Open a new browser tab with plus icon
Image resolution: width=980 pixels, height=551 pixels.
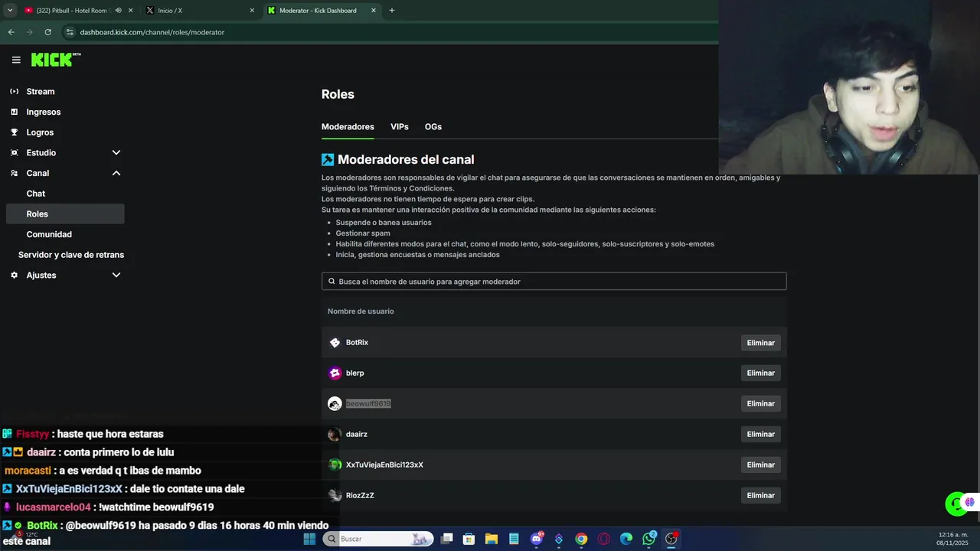pos(391,10)
